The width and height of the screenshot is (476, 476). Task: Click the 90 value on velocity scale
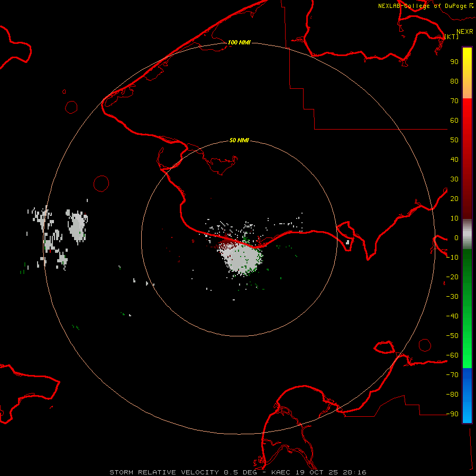pyautogui.click(x=454, y=62)
